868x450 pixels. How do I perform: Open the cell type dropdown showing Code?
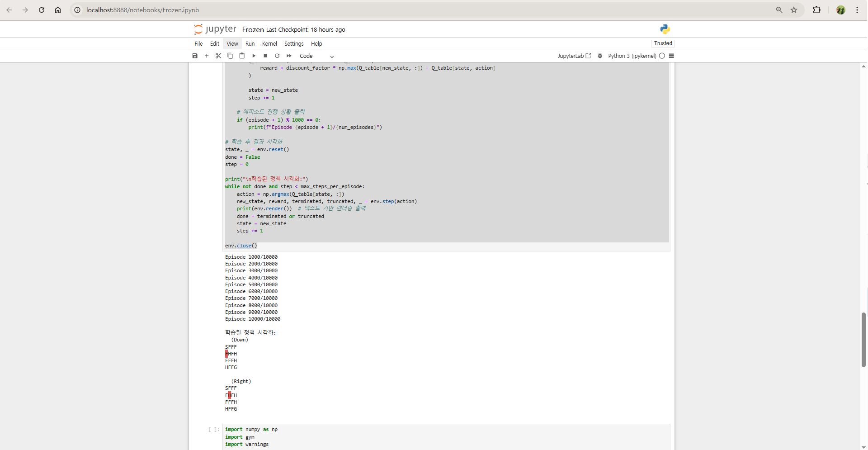[x=316, y=56]
